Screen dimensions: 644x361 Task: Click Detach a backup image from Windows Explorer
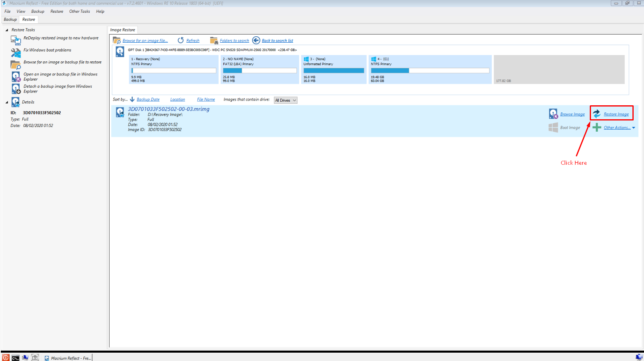pos(58,89)
